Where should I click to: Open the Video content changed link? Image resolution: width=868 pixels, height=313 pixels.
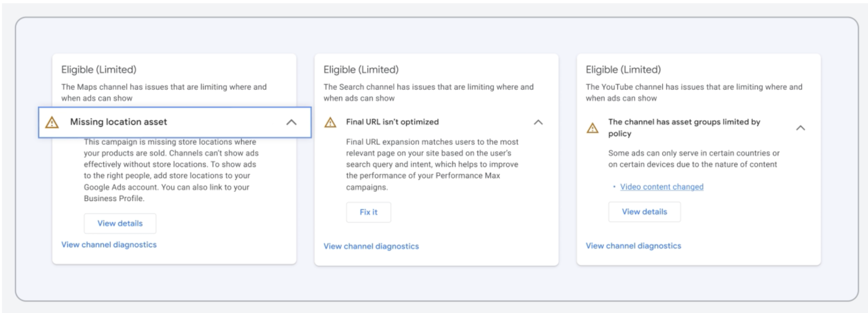click(662, 187)
